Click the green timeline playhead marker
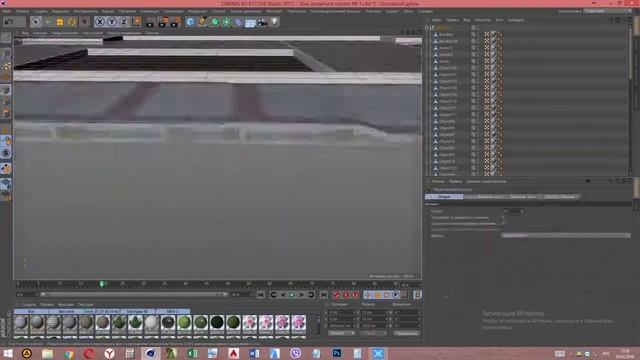 coord(102,284)
